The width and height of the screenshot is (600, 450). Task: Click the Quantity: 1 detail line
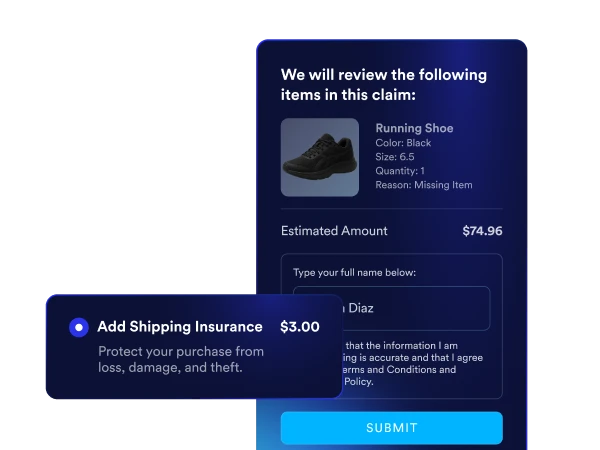[x=400, y=171]
